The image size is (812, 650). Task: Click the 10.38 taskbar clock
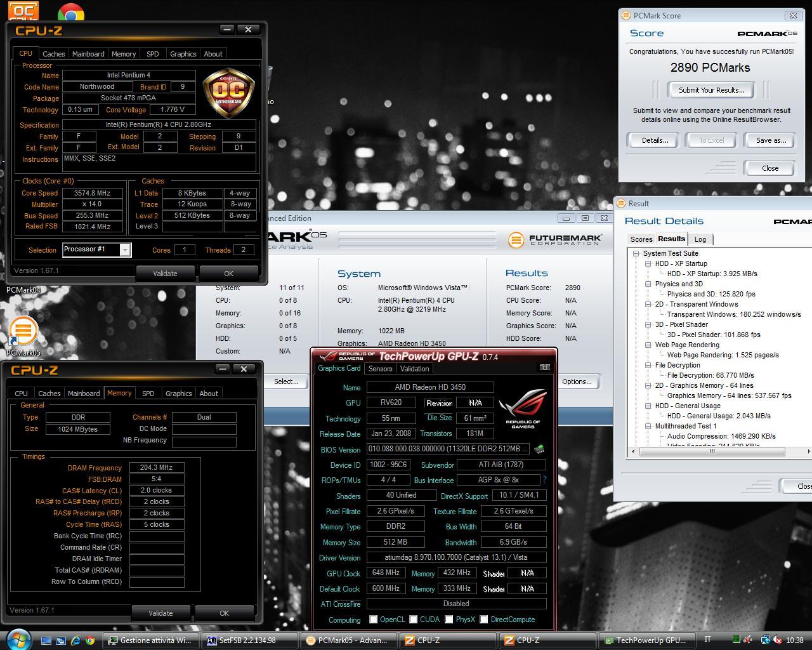pyautogui.click(x=794, y=640)
